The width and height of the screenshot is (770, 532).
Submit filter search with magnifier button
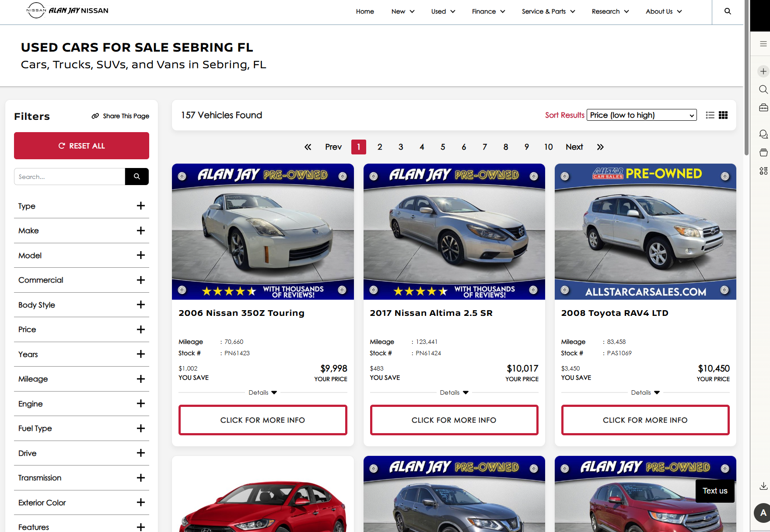coord(137,176)
